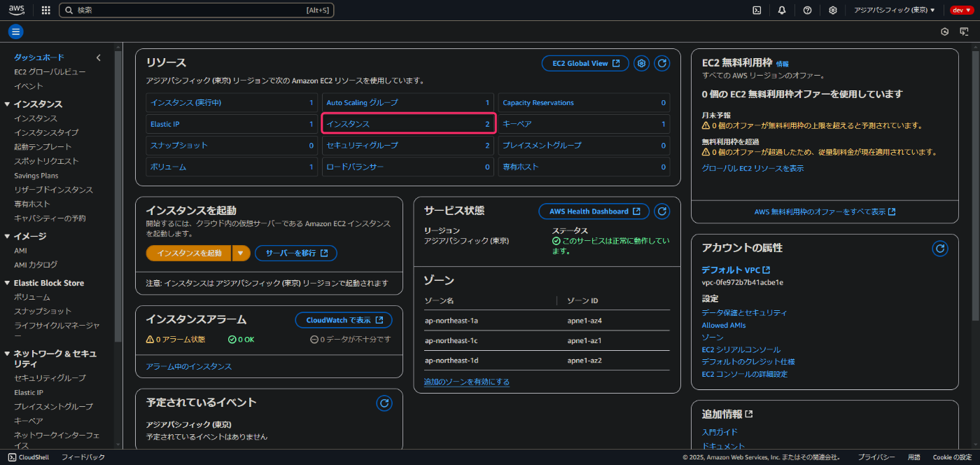The width and height of the screenshot is (980, 465).
Task: Open the instance launch options dropdown arrow
Action: pos(241,253)
